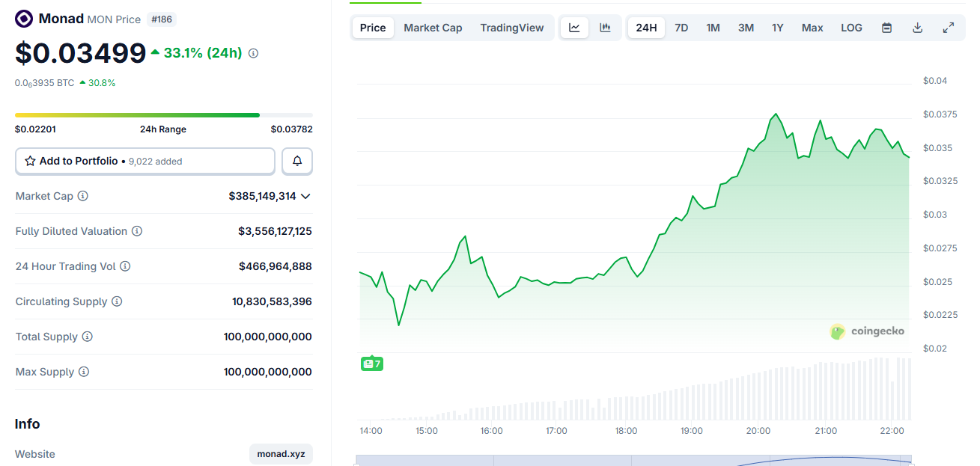Expand the Market Cap breakdown chevron
Screen dimensions: 980x466
pos(305,196)
